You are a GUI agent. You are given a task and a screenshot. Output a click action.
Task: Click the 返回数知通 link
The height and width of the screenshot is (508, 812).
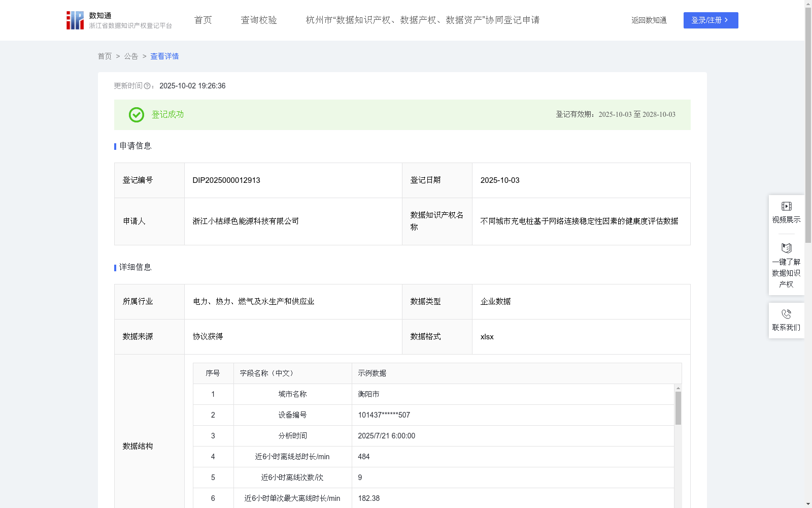tap(649, 20)
